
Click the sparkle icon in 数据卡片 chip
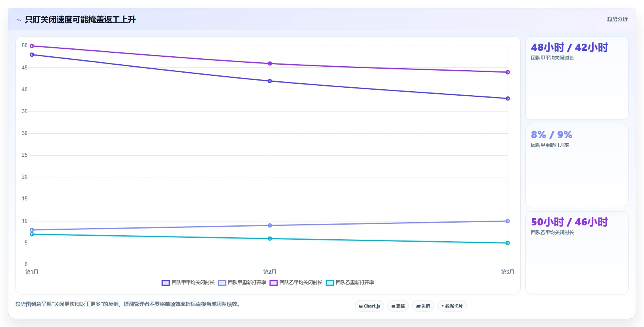point(443,306)
